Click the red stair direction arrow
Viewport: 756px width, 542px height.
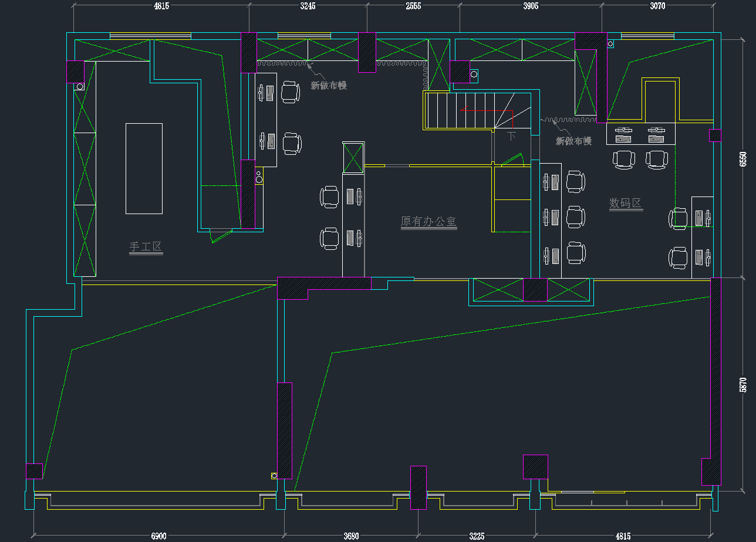coord(486,110)
